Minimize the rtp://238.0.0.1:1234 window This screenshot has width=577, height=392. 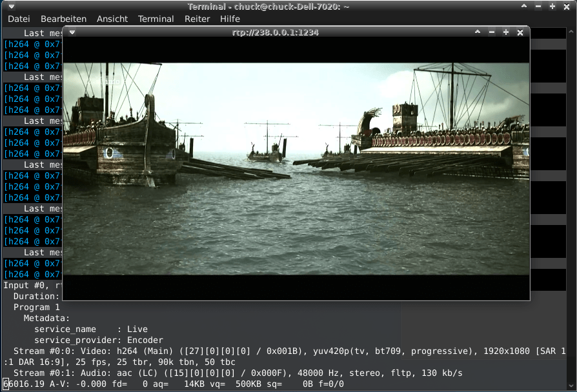pos(492,32)
